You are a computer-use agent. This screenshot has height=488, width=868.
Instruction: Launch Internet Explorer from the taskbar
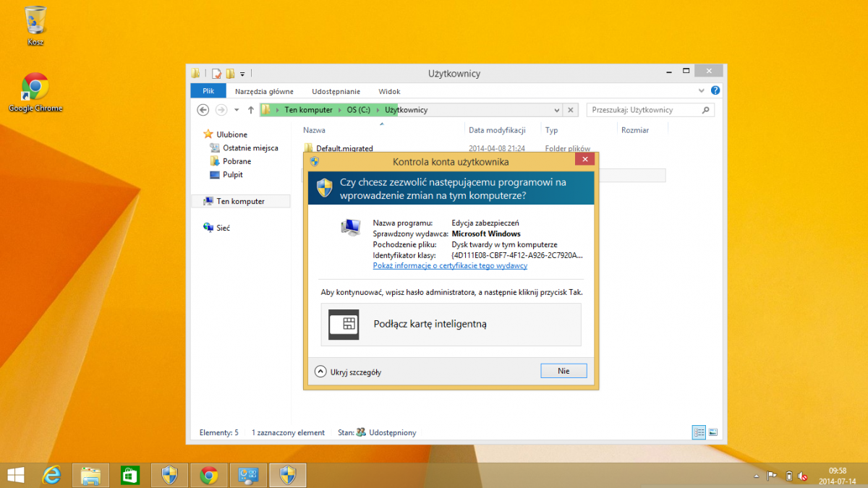(x=51, y=475)
